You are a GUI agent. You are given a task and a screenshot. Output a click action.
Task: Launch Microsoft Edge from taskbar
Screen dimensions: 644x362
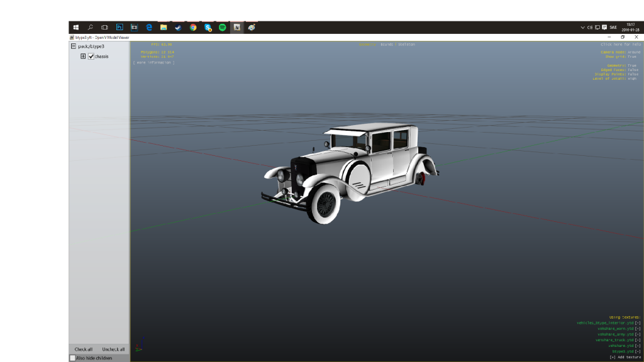[x=149, y=28]
